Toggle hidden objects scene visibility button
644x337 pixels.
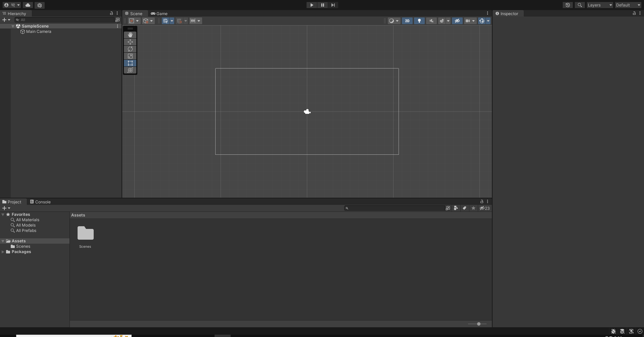coord(457,21)
